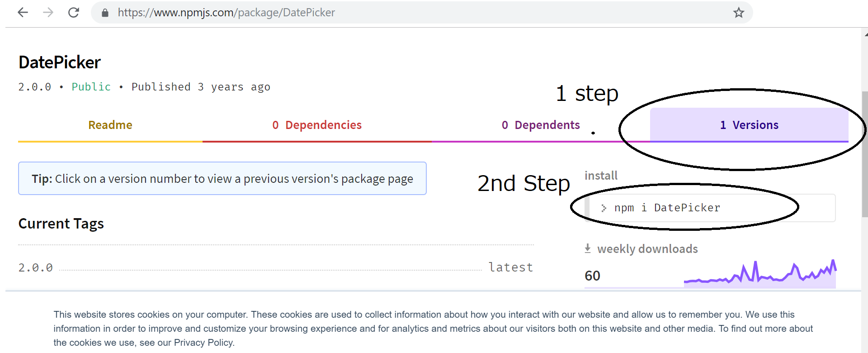Click the vertical page scrollbar thumb
This screenshot has height=353, width=868.
pos(865,181)
